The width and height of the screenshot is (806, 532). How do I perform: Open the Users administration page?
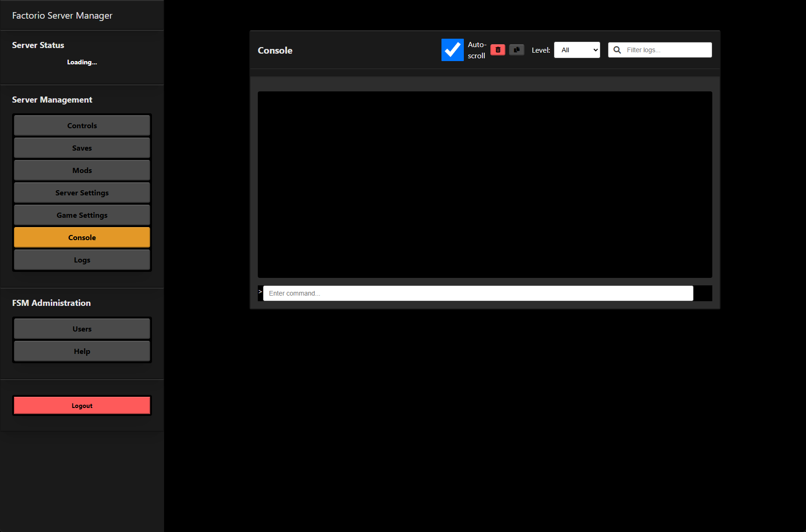[x=82, y=329]
